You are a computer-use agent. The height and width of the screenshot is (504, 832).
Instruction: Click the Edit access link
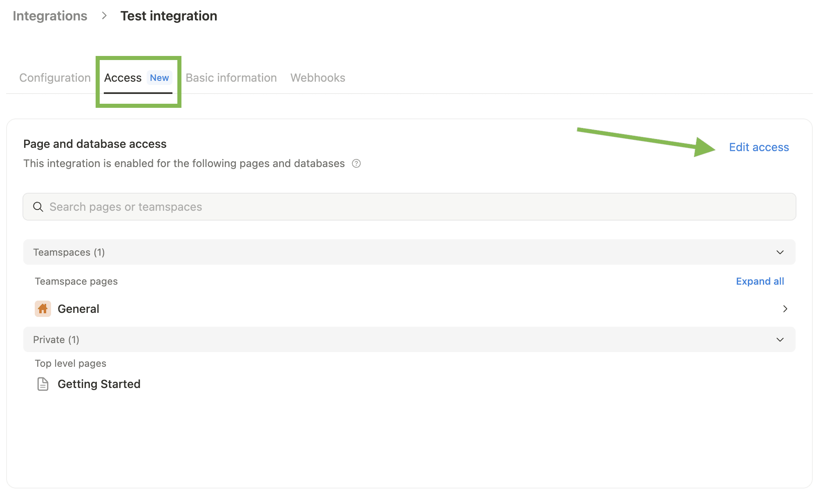click(x=758, y=147)
